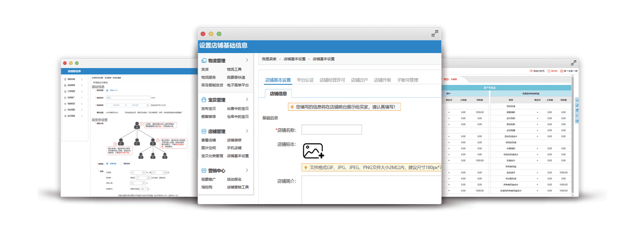Click the 店铺管理 store icon
Screen dimensions: 644x241
pos(204,131)
